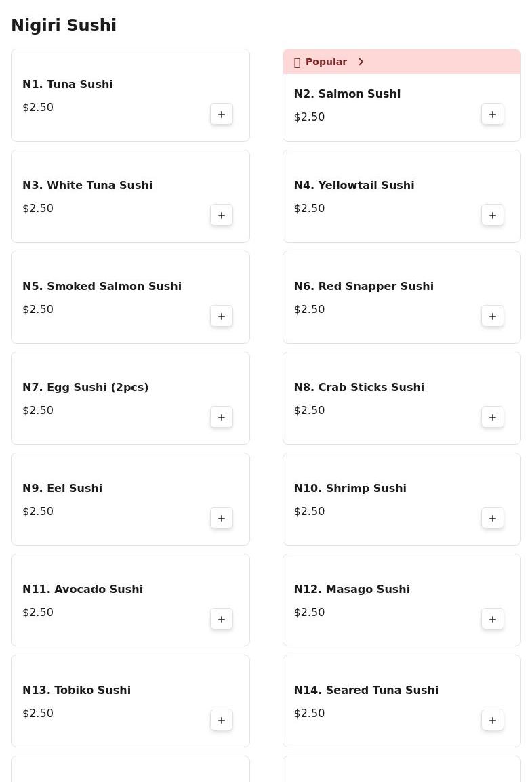Image resolution: width=532 pixels, height=782 pixels.
Task: Add Avocado Sushi with the plus icon
Action: pos(222,619)
